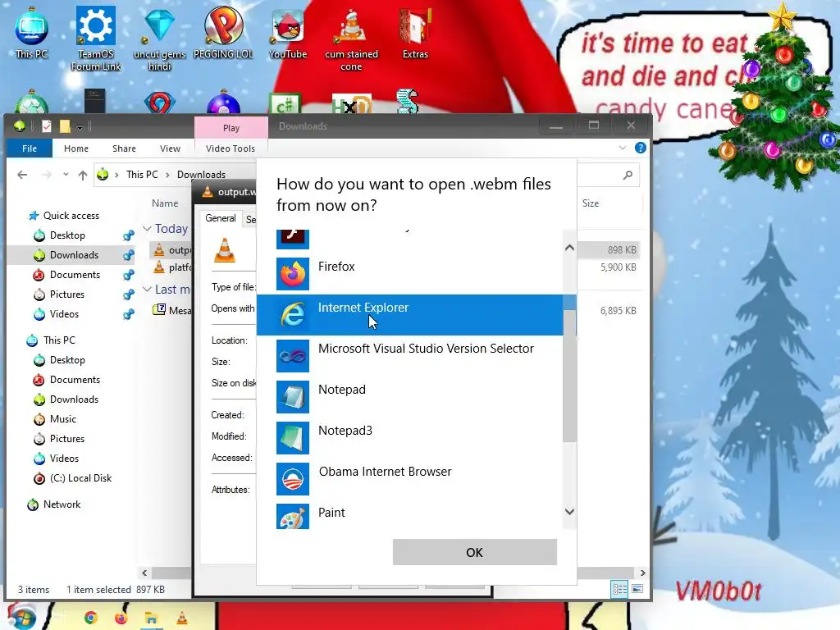The height and width of the screenshot is (630, 840).
Task: Click the New folder quick access icon
Action: (65, 126)
